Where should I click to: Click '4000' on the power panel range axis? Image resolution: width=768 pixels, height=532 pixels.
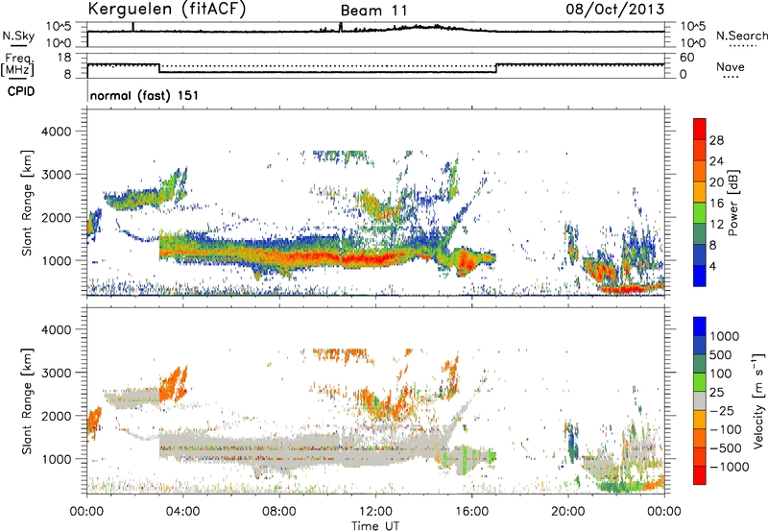56,132
